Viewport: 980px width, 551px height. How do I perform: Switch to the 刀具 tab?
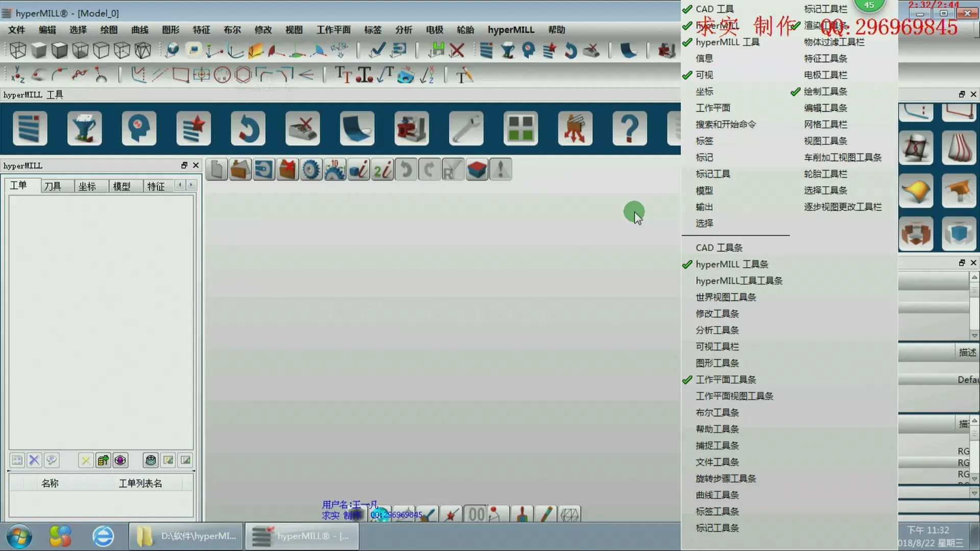(53, 186)
